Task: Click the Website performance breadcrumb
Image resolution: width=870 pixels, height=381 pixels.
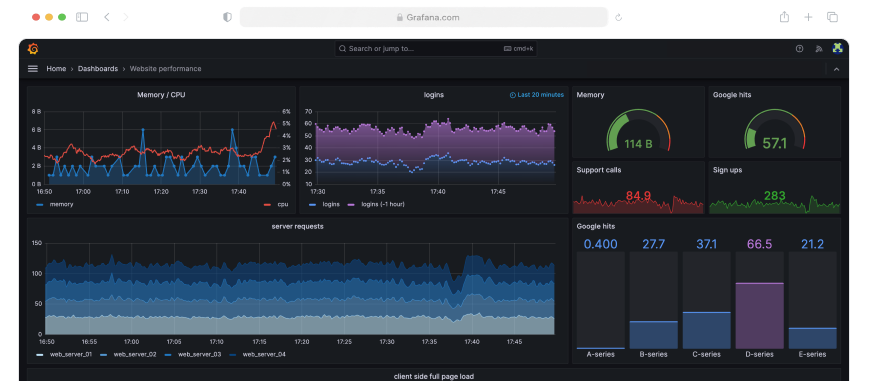Action: (x=165, y=69)
